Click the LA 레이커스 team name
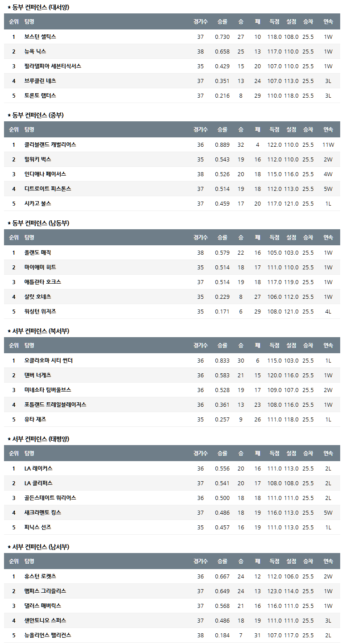 (x=38, y=468)
